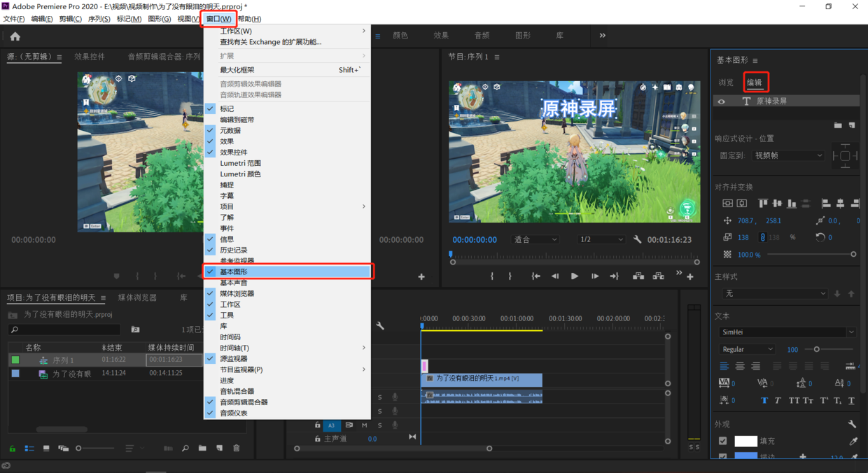
Task: Create a group folder in Essential Graphics
Action: [x=838, y=125]
